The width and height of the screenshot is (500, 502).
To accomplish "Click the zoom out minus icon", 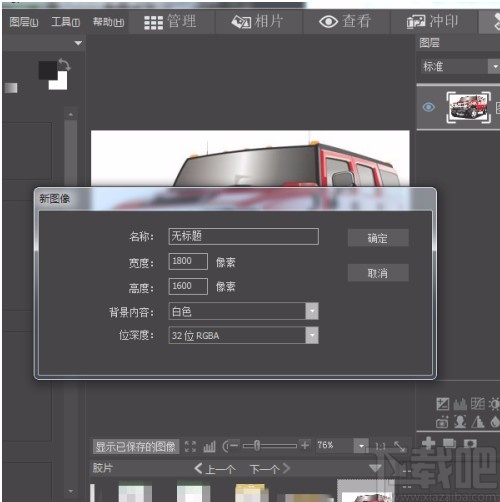I will tap(234, 445).
